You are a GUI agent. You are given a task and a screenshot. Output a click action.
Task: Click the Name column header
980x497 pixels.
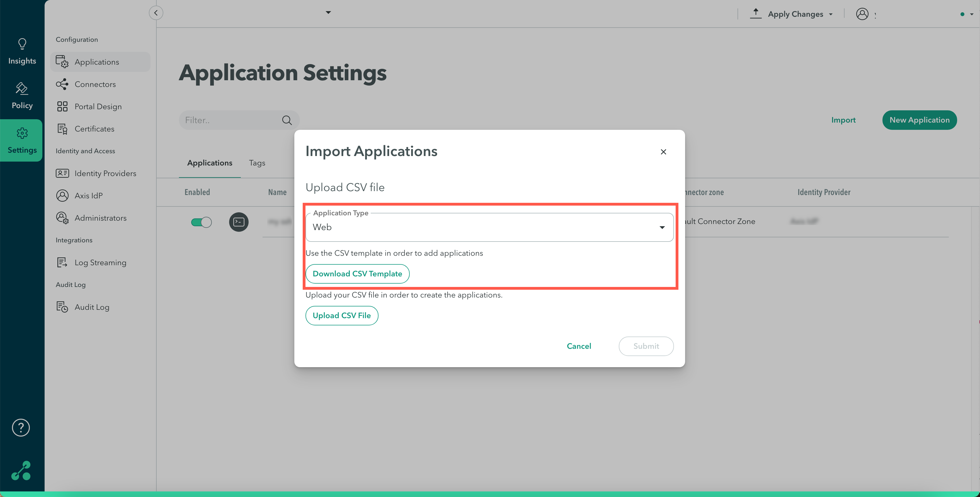(277, 192)
